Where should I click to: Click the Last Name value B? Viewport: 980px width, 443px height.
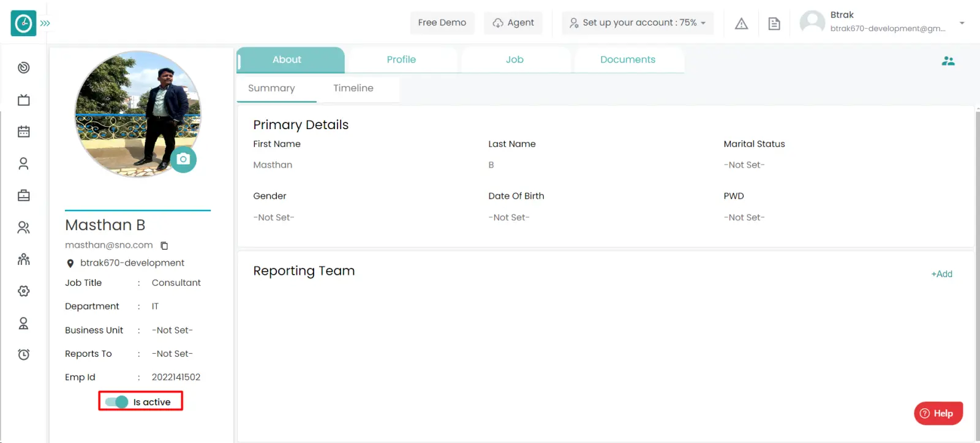491,165
